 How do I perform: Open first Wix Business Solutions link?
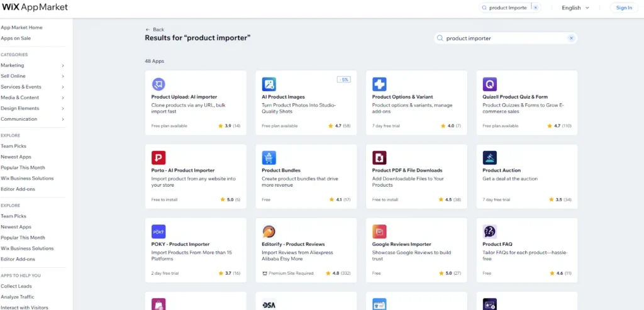(x=27, y=178)
